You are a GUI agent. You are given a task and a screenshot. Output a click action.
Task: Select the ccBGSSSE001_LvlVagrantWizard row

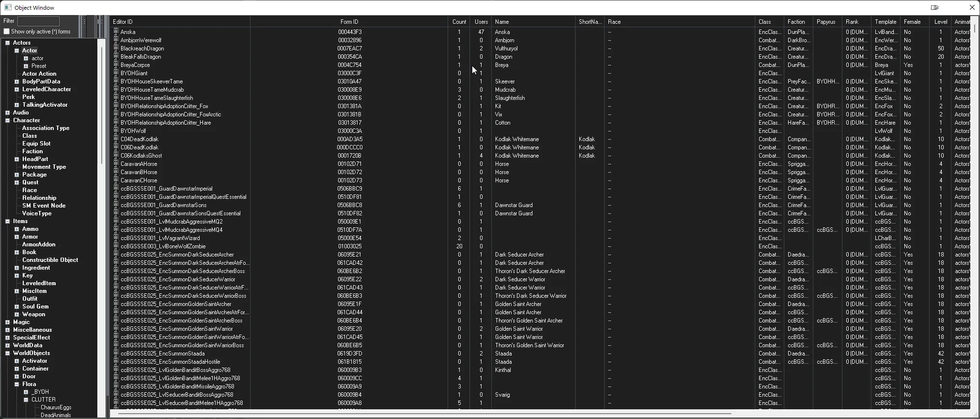540,238
